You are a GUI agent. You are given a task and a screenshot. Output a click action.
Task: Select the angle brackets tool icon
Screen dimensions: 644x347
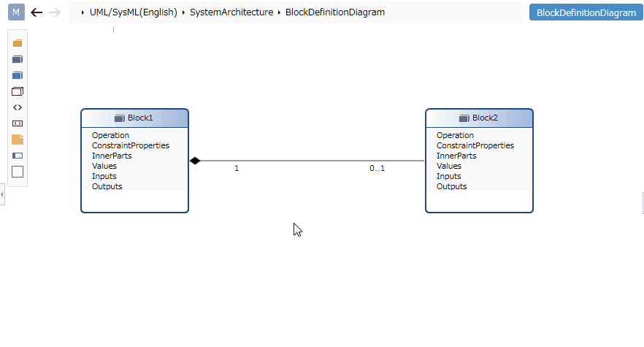18,107
